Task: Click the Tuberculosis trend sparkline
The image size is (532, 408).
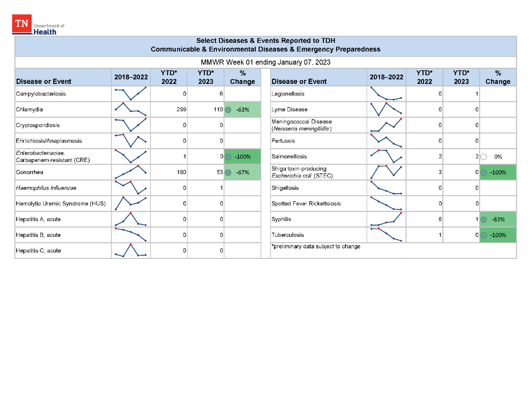Action: click(386, 235)
